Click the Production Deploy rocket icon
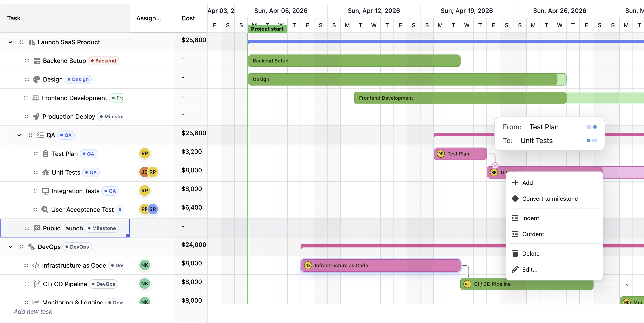Screen dimensions: 644x323 [x=36, y=117]
